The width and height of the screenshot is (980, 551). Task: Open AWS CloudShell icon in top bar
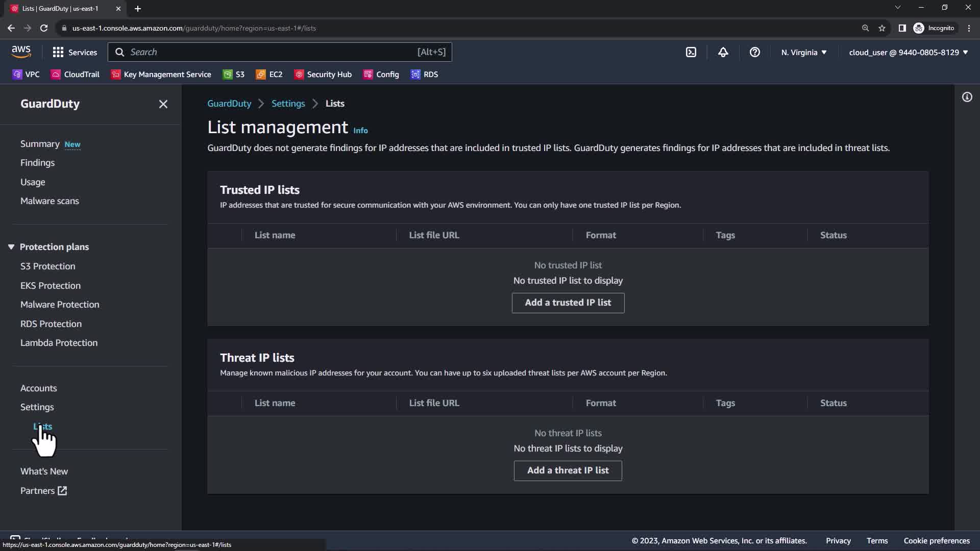pyautogui.click(x=691, y=52)
